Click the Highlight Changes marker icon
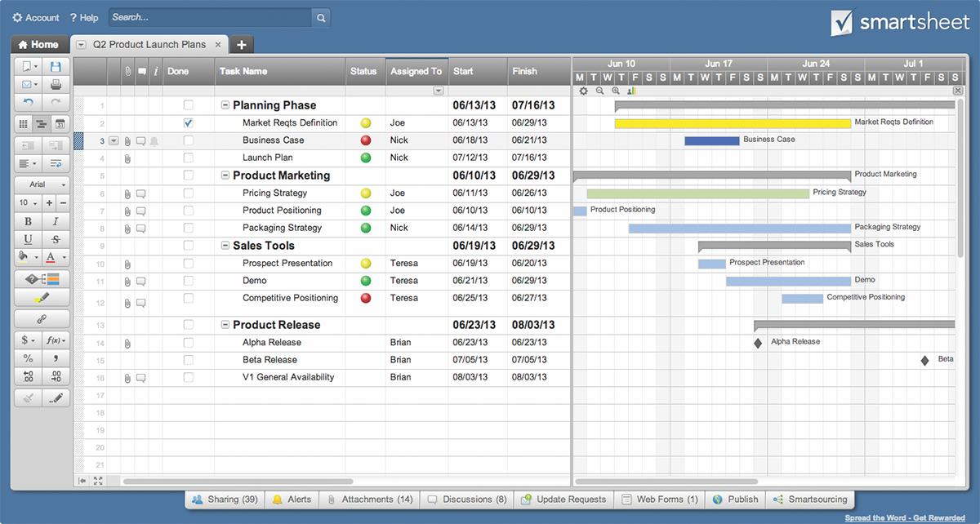This screenshot has height=524, width=980. [x=42, y=297]
